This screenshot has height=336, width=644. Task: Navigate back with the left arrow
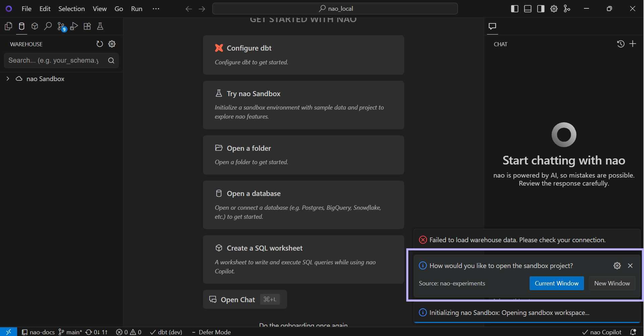click(x=189, y=9)
